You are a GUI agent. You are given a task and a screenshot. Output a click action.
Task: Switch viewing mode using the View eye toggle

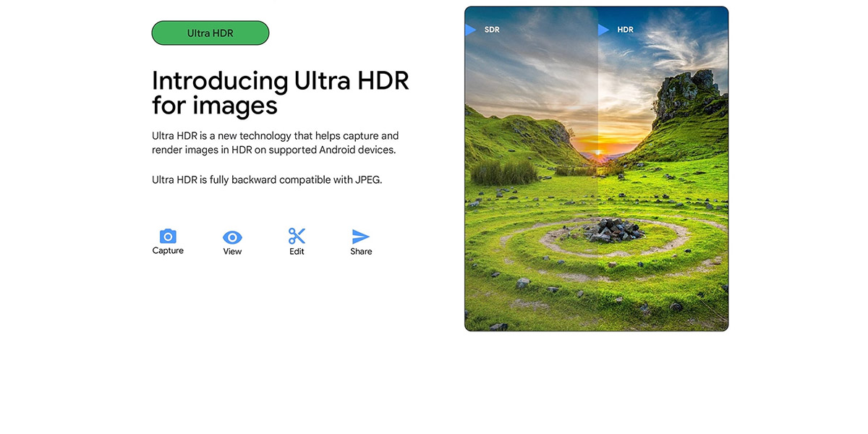click(x=232, y=237)
